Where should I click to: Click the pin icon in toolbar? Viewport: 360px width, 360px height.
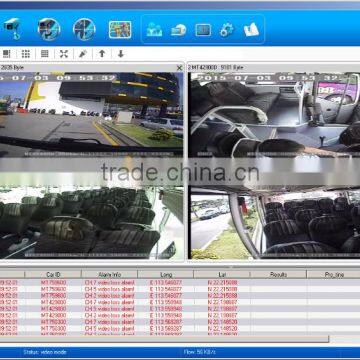(83, 54)
